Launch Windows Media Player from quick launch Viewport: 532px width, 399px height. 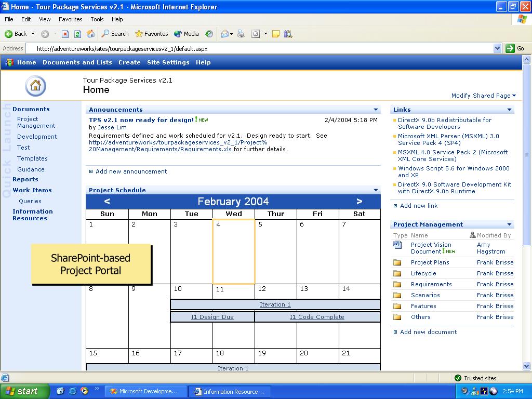(x=84, y=391)
